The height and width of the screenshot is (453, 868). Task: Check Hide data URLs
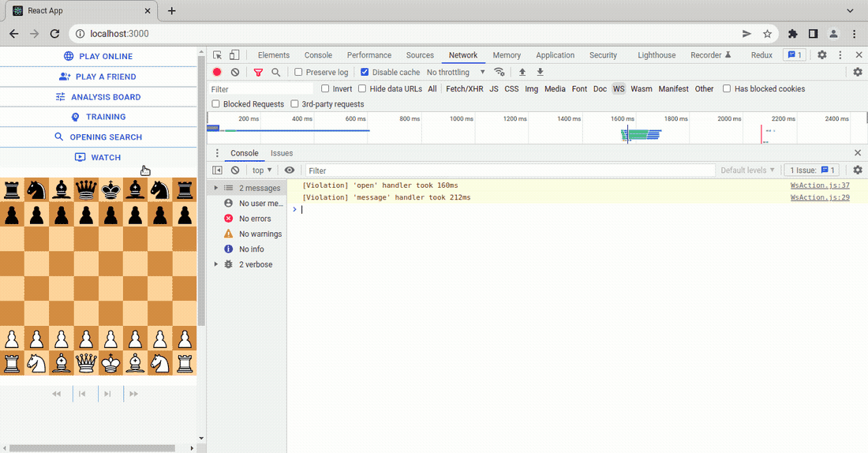[x=362, y=88]
